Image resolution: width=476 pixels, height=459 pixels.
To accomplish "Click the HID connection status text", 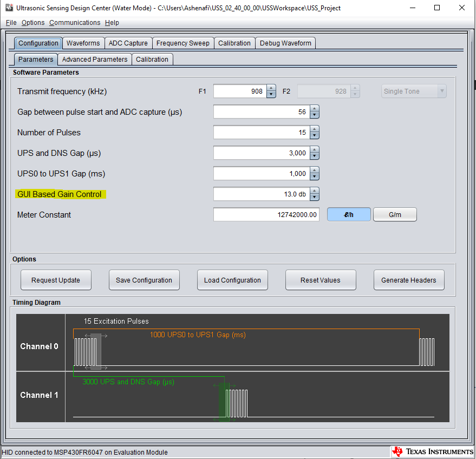I will pos(84,453).
